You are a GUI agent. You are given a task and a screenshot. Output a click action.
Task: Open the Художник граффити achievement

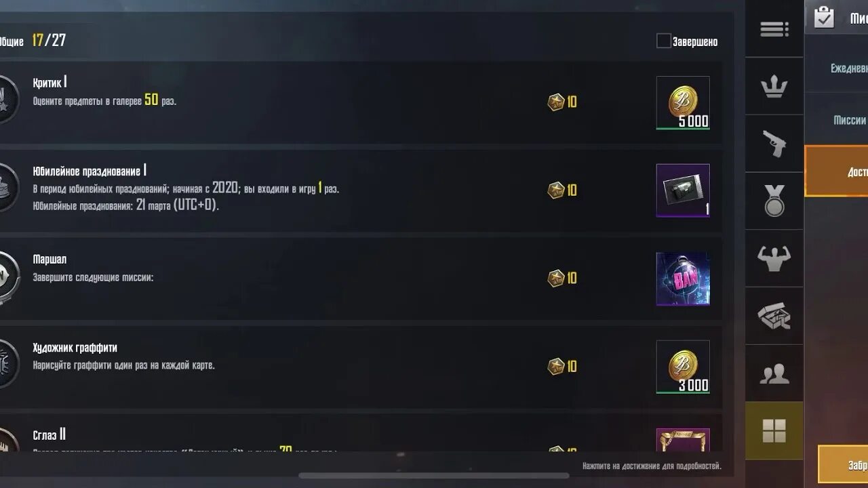tap(359, 367)
